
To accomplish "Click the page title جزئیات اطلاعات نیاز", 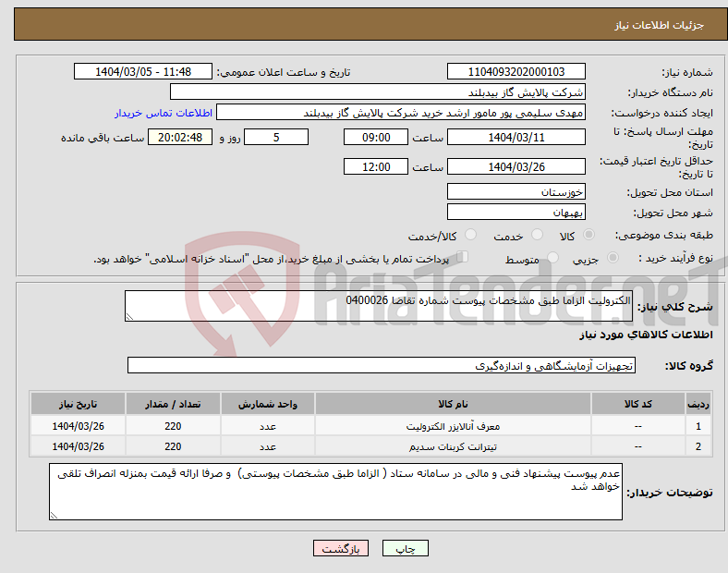I will click(660, 25).
